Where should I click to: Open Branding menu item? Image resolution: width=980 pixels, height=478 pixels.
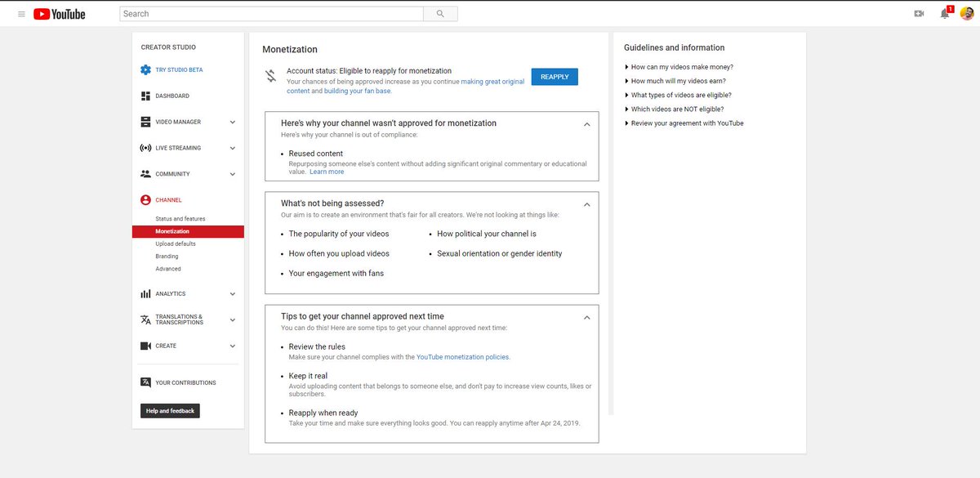(167, 257)
